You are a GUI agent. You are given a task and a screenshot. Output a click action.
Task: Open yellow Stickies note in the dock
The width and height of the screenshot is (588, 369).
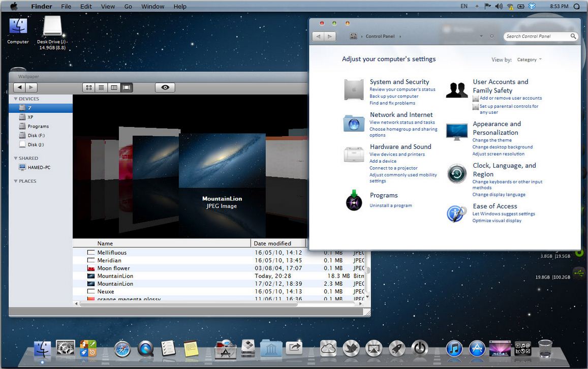tap(191, 348)
